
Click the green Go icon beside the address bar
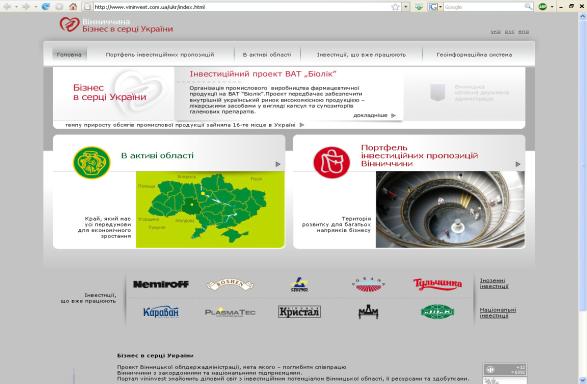[419, 7]
